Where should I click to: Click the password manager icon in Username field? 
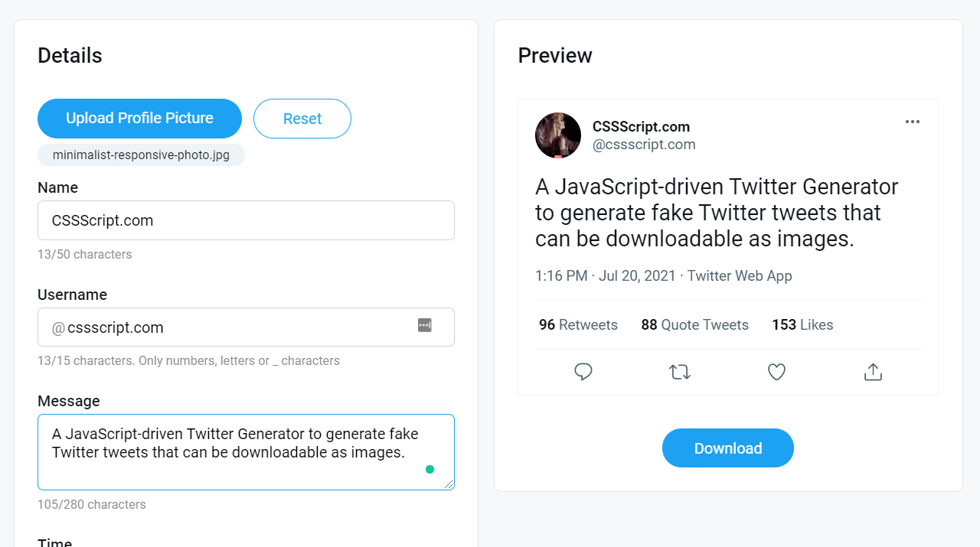[425, 325]
